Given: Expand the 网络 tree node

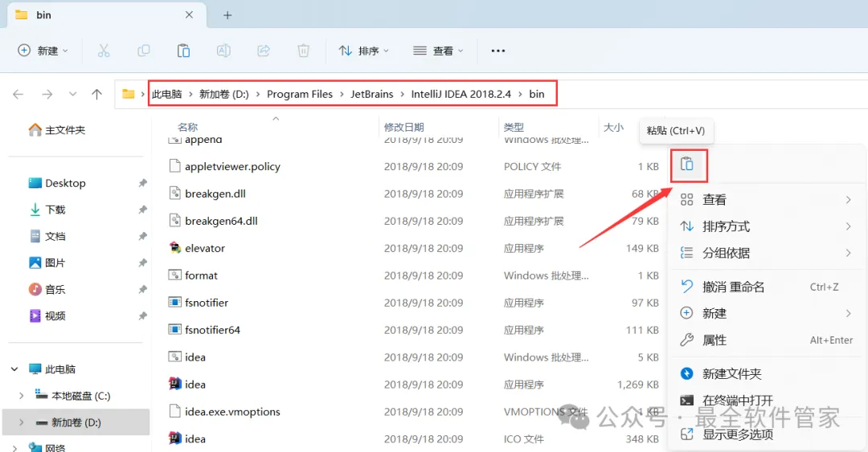Looking at the screenshot, I should point(14,447).
